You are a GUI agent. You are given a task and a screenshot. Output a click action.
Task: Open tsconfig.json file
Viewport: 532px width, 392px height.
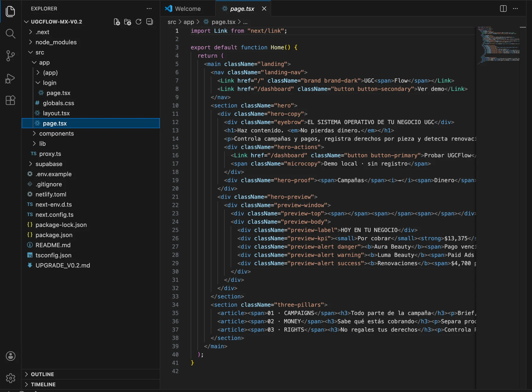tap(91, 255)
